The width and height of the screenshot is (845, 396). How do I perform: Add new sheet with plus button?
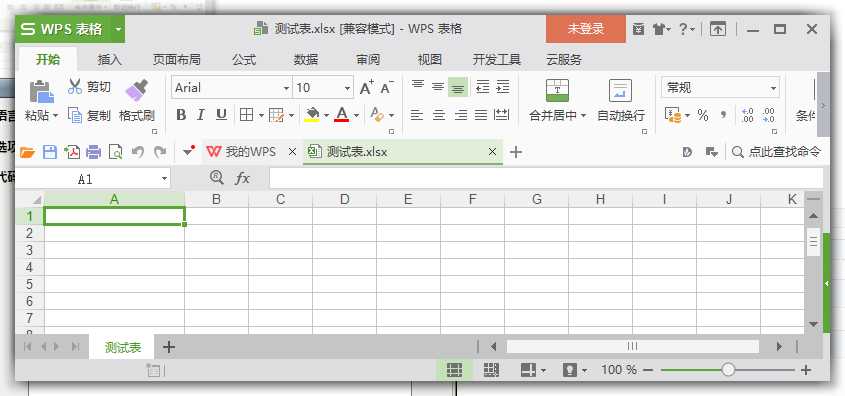(x=169, y=347)
